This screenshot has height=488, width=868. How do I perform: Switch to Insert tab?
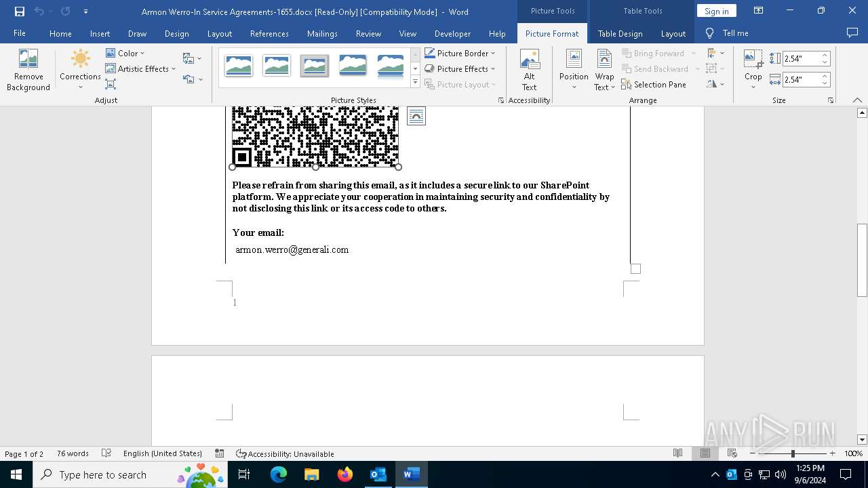click(100, 33)
